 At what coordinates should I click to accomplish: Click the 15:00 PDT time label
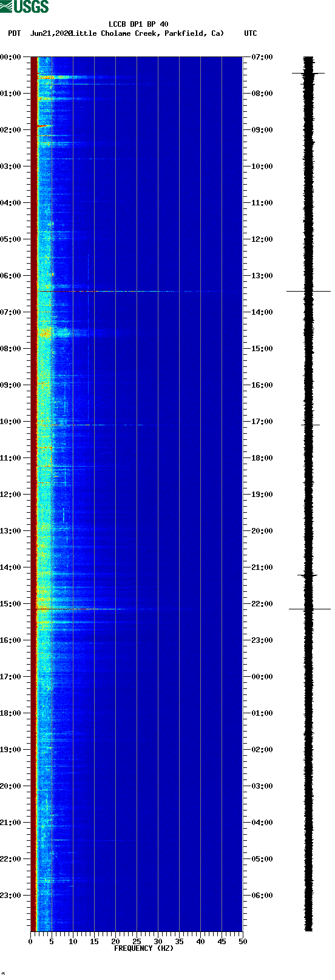[x=11, y=604]
